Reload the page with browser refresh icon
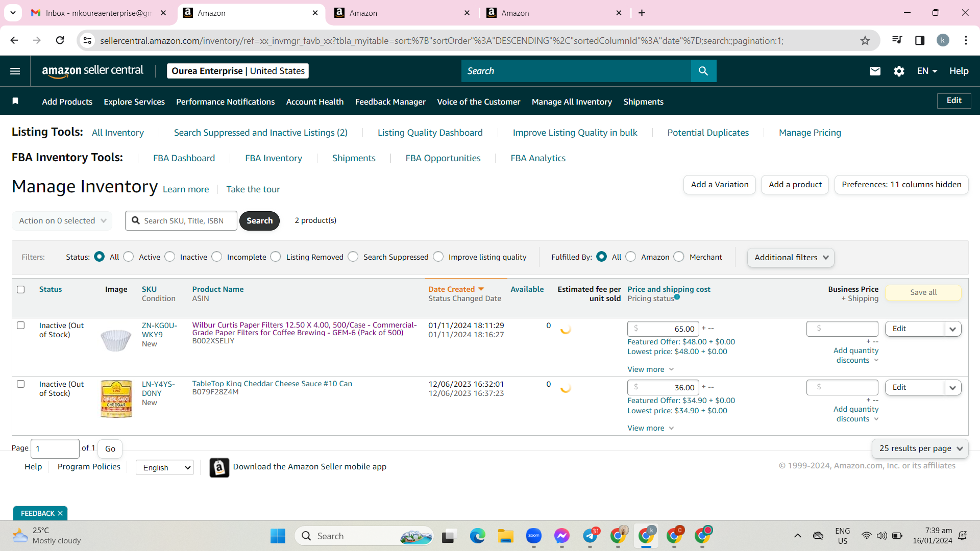 click(x=60, y=40)
